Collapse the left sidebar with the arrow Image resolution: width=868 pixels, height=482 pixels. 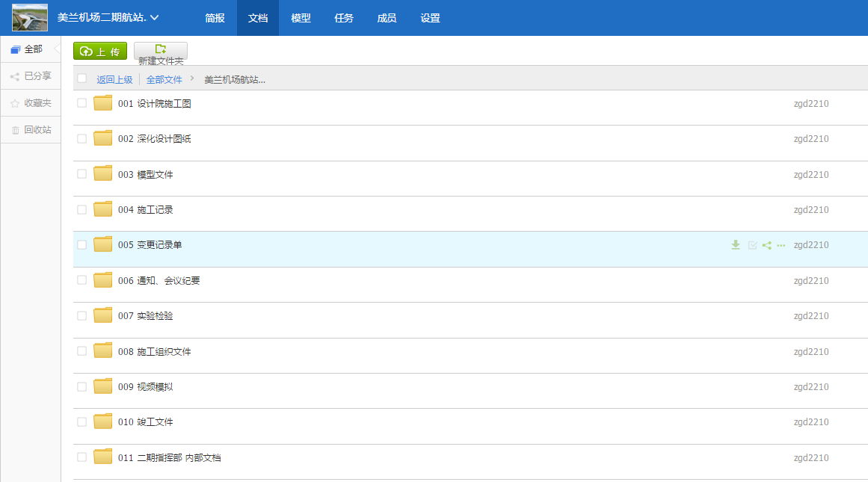(x=57, y=49)
